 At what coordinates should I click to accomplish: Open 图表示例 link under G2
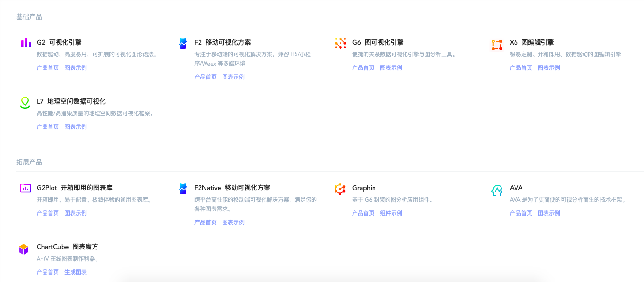76,68
